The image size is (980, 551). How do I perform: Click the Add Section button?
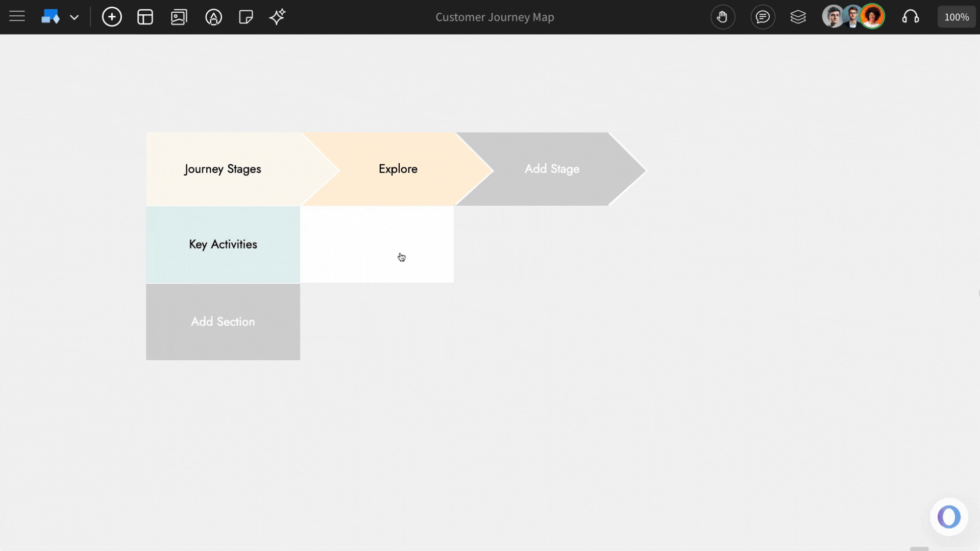coord(223,322)
